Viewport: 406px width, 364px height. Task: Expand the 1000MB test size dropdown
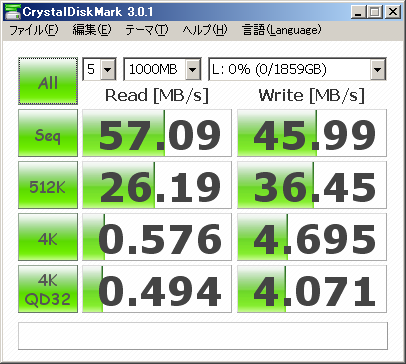tap(192, 69)
